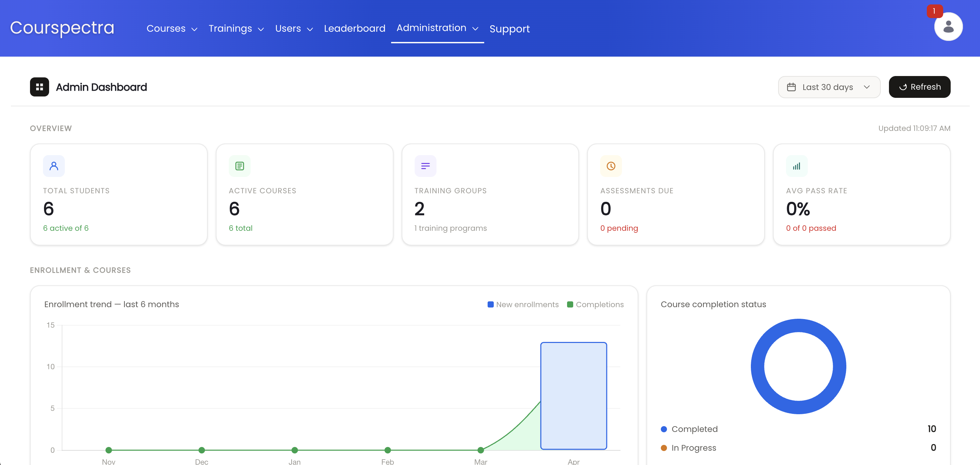Click the Completed count 10
This screenshot has width=980, height=465.
[932, 429]
